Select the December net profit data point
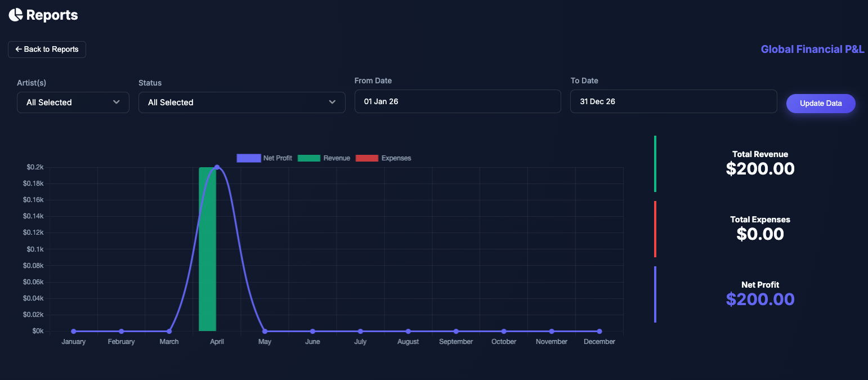The width and height of the screenshot is (868, 380). click(x=599, y=331)
